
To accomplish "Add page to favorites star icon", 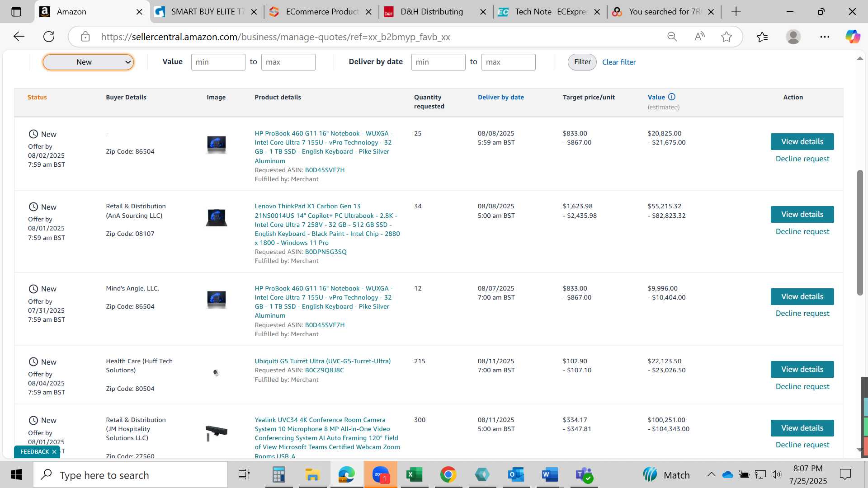I will [726, 37].
